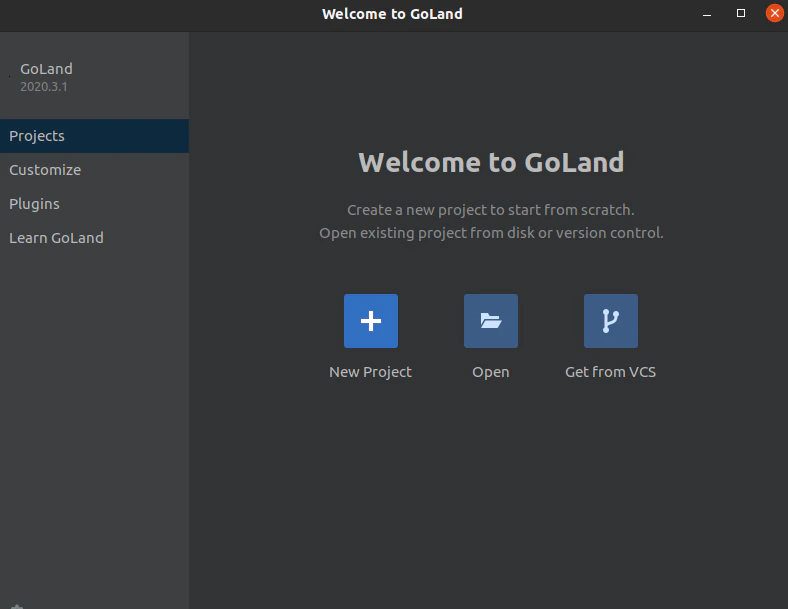The image size is (788, 609).
Task: Click the 2020.3.1 version text
Action: 44,86
